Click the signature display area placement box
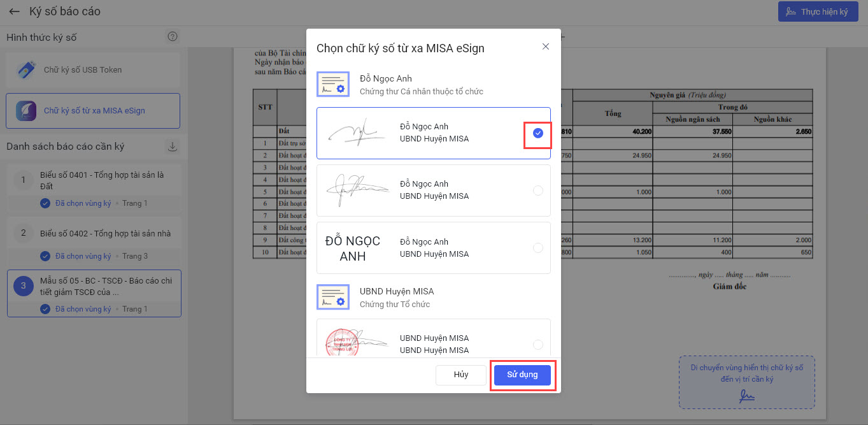Screen dimensions: 868x425 click(746, 382)
